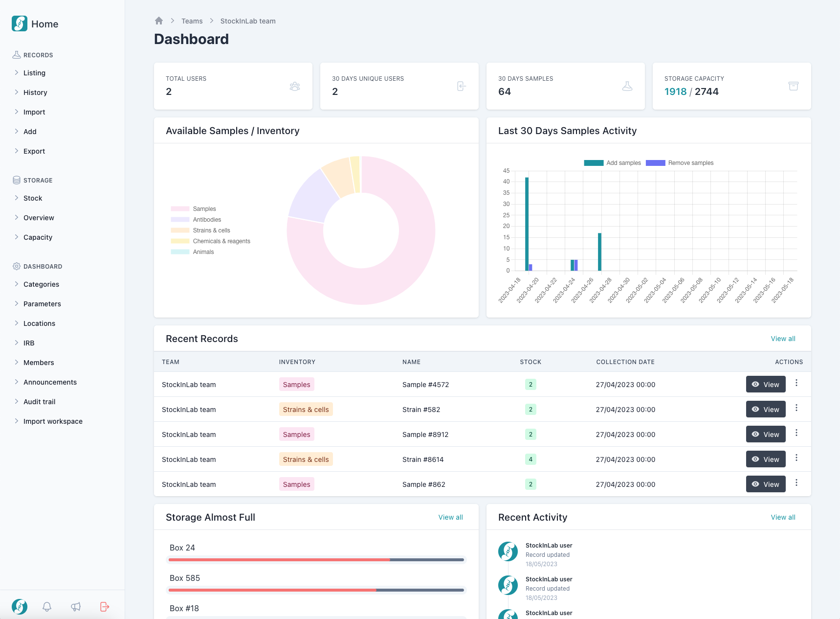Open Import workspace menu item
This screenshot has width=840, height=619.
click(x=53, y=421)
